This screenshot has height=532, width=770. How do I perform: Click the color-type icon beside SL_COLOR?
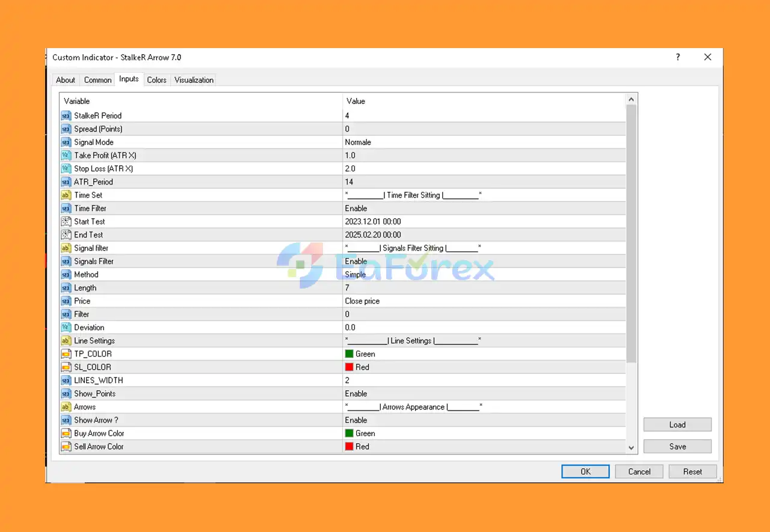[66, 367]
